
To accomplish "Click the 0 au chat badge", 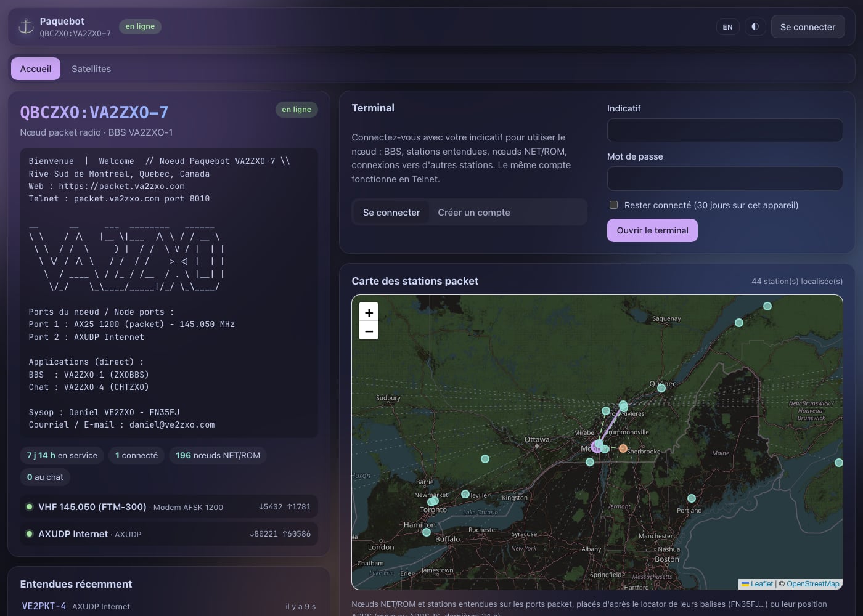I will click(45, 477).
